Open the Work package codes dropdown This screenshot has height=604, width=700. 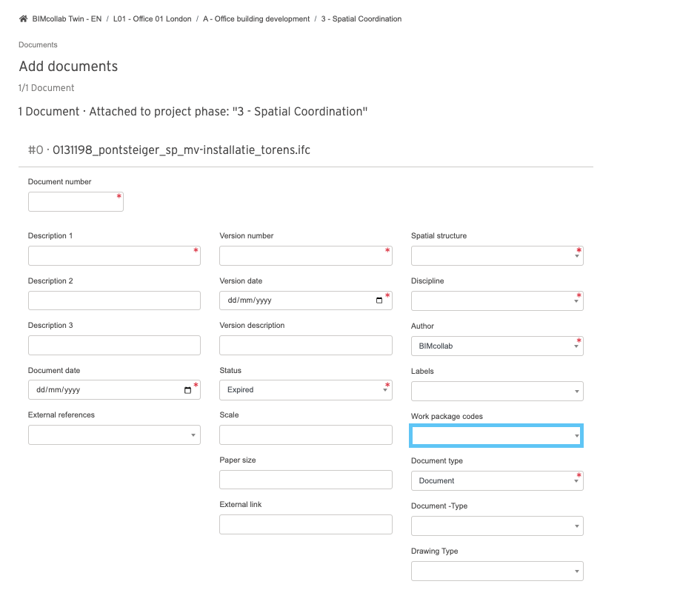pyautogui.click(x=496, y=436)
